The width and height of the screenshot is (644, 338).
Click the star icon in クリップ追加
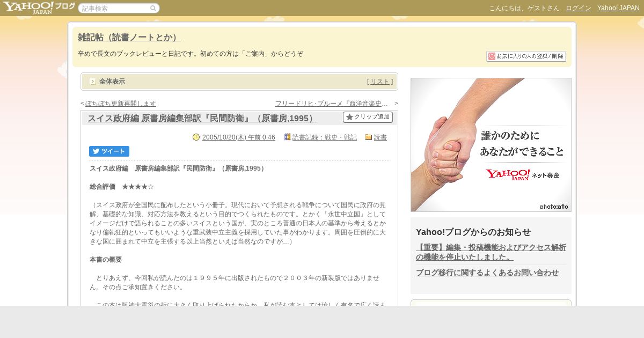click(x=349, y=117)
